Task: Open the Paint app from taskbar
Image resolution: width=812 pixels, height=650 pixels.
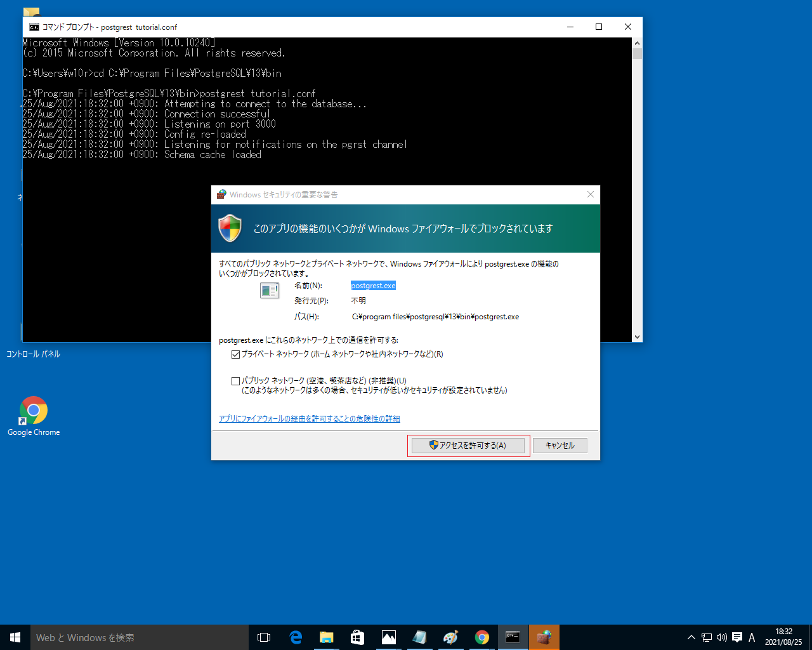Action: 451,637
